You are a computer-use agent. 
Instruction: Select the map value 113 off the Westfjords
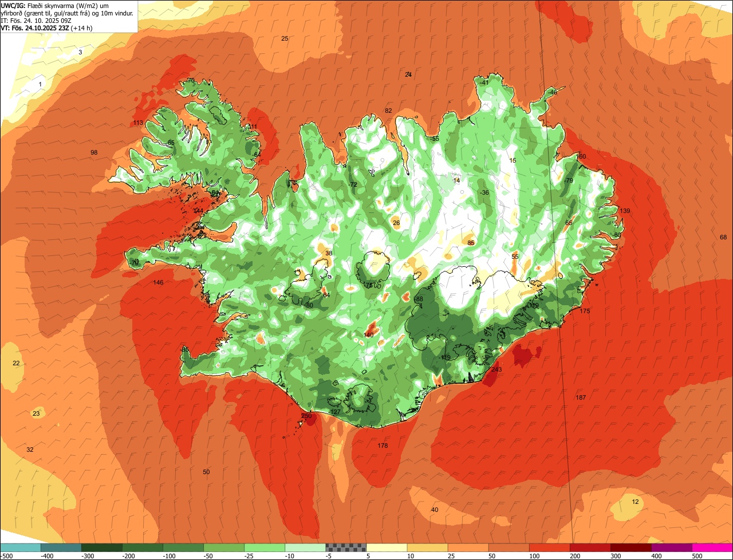[x=138, y=123]
